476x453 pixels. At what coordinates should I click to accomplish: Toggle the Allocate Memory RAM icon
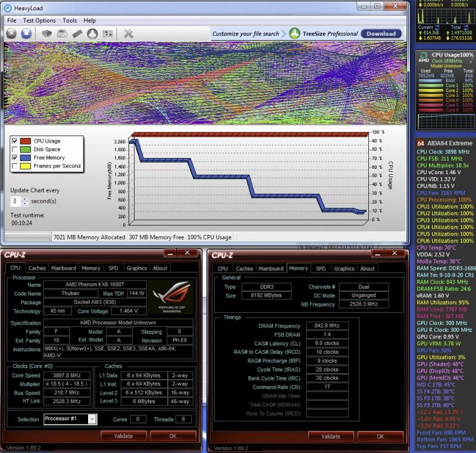pyautogui.click(x=77, y=33)
